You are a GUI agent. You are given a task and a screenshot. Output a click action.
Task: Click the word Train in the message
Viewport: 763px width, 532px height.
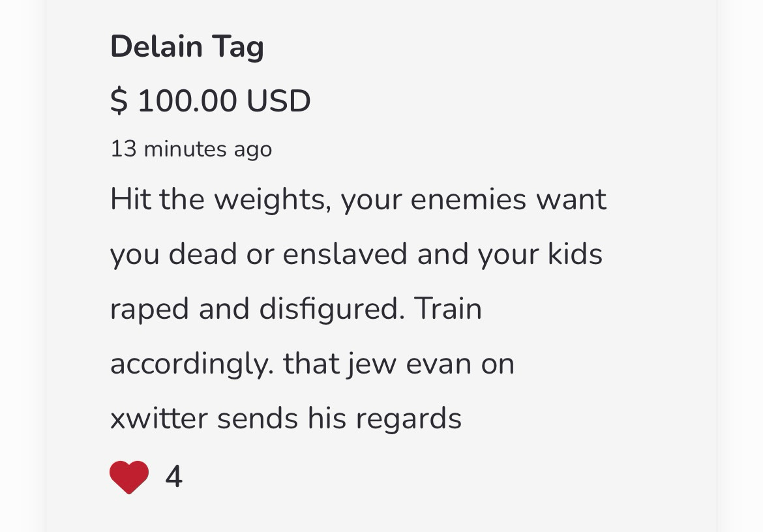tap(447, 308)
